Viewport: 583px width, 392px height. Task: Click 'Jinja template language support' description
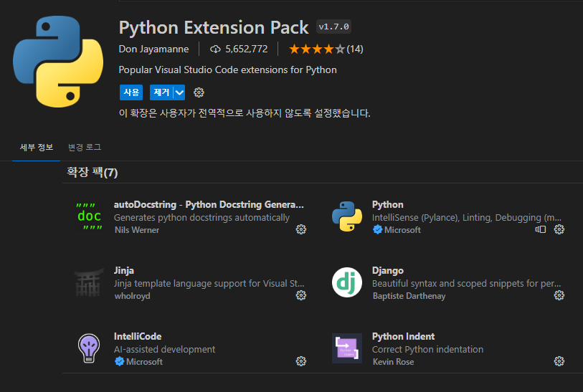coord(209,284)
